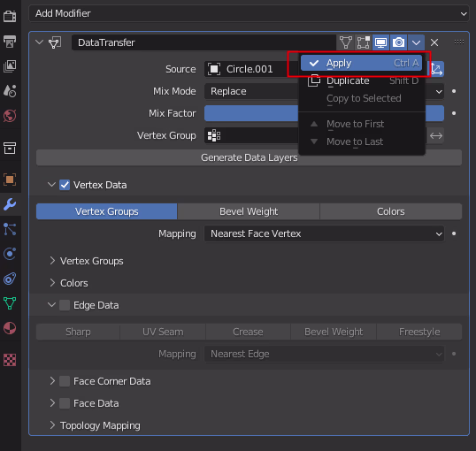Choose Apply from the modifier menu

pos(361,63)
